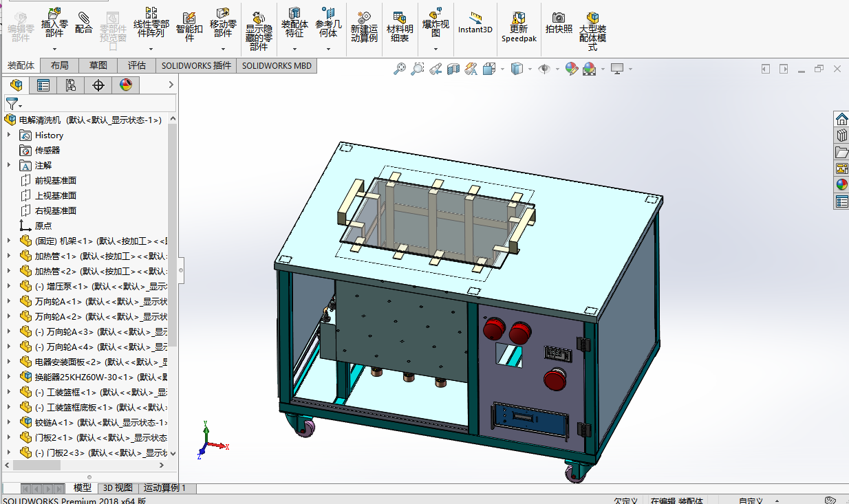Switch to the 草图 (Sketch) tab
Viewport: 849px width, 504px height.
tap(98, 65)
